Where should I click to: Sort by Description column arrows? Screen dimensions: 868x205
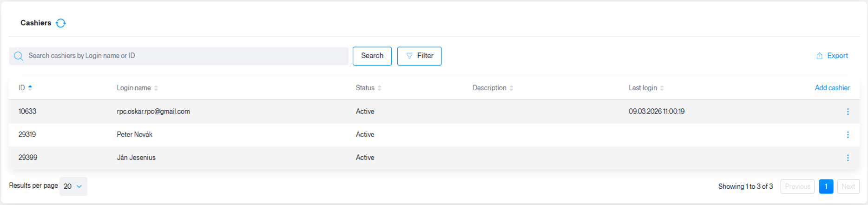[512, 88]
